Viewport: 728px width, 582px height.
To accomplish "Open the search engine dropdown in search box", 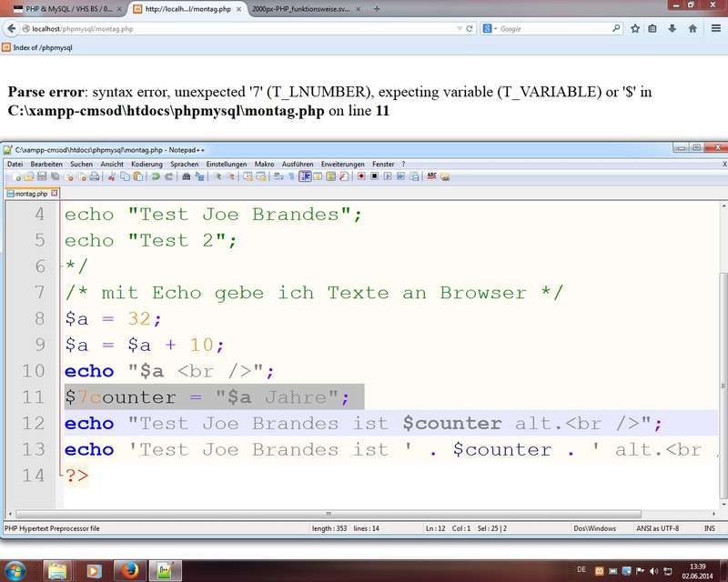I will tap(491, 28).
